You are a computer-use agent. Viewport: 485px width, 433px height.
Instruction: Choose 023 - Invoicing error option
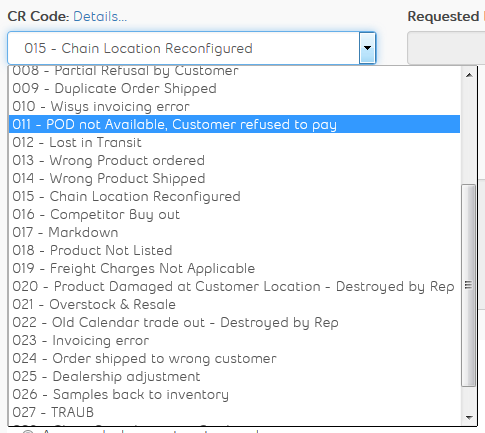click(x=234, y=340)
